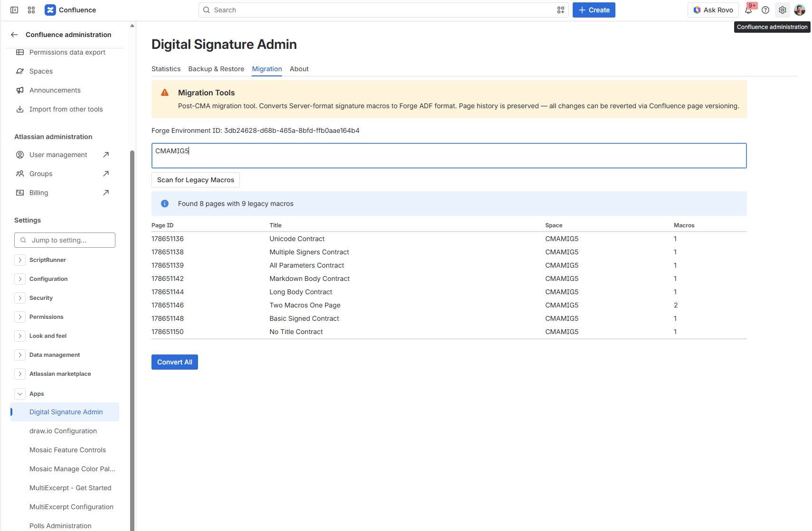
Task: Select the Long Body Contract title
Action: (301, 292)
